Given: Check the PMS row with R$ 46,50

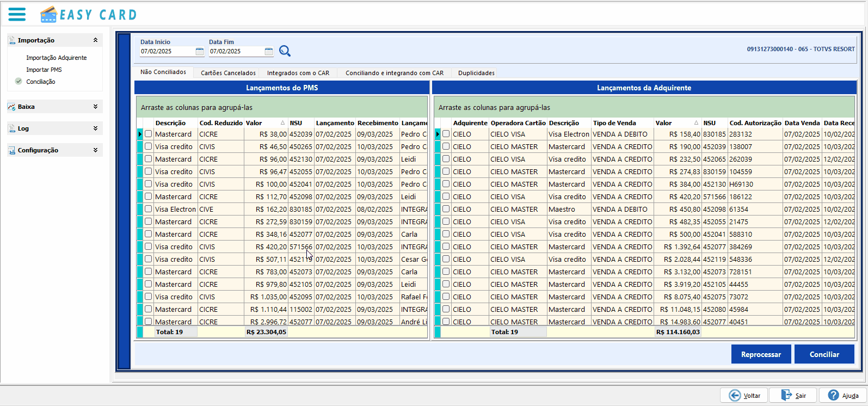Looking at the screenshot, I should pyautogui.click(x=148, y=146).
